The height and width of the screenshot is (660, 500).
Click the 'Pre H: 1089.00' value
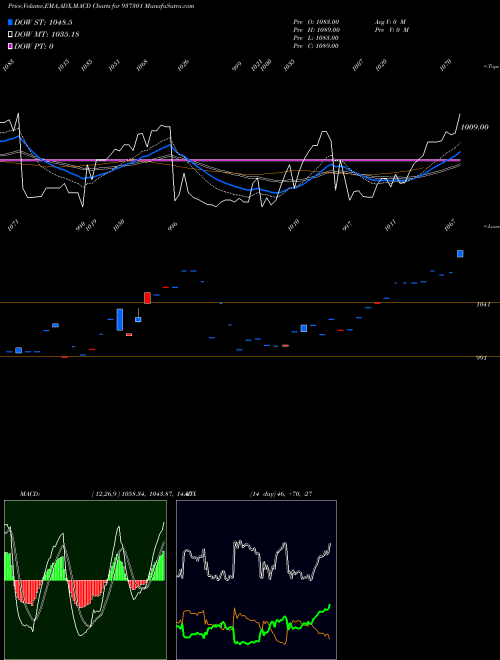(x=316, y=30)
